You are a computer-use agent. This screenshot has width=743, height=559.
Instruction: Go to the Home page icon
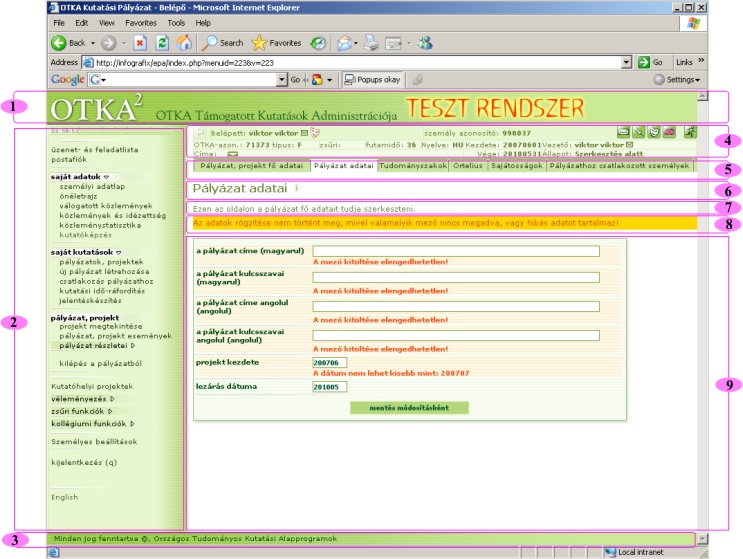click(x=184, y=43)
